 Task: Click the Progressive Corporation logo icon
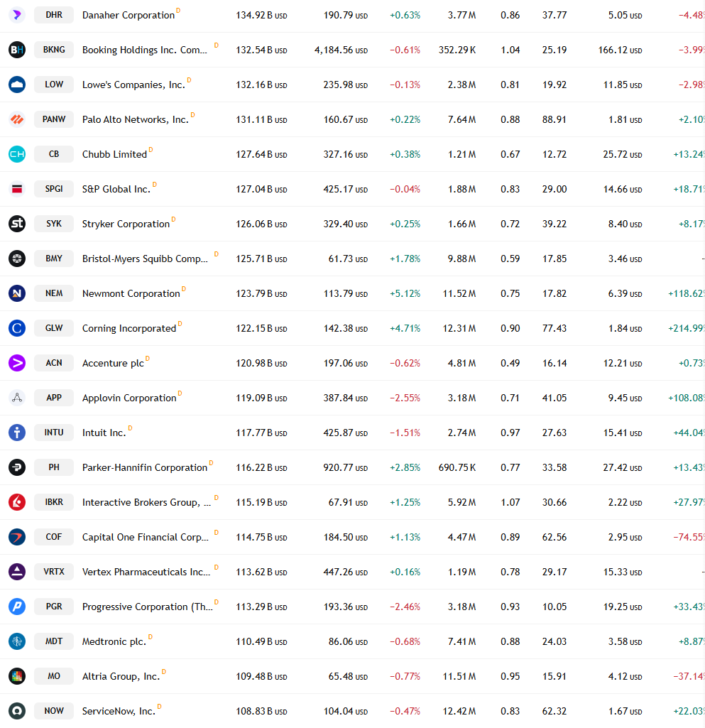click(17, 607)
